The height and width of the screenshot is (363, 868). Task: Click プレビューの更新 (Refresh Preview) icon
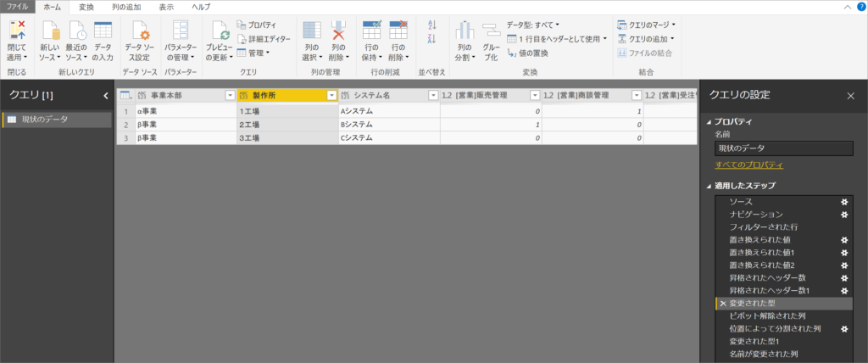[219, 32]
